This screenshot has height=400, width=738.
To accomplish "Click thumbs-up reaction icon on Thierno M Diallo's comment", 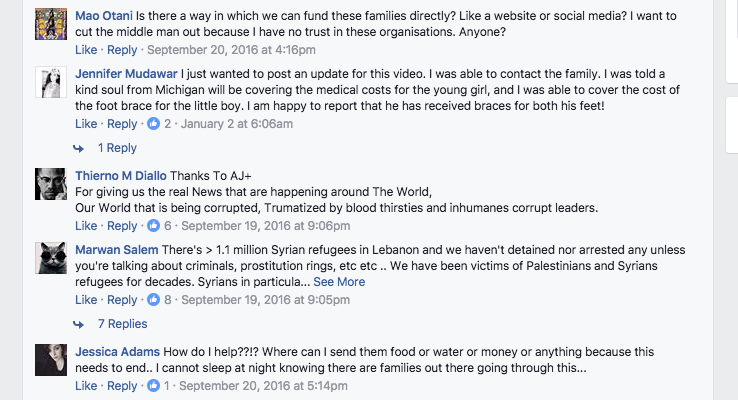I will coord(153,226).
